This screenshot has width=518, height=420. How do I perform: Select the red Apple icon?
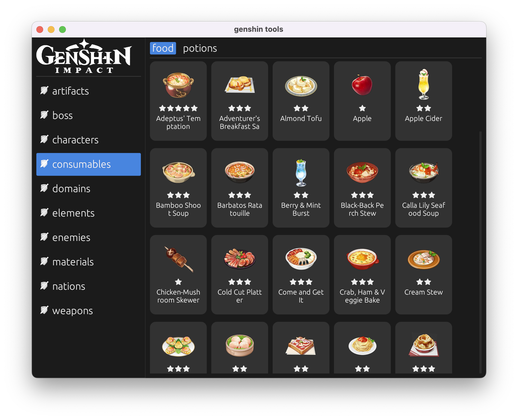362,85
